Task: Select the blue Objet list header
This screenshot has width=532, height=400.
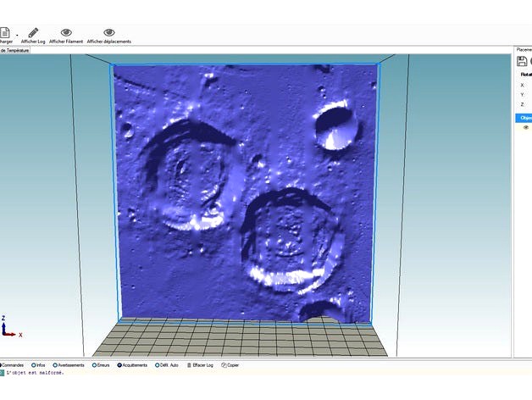Action: 524,118
